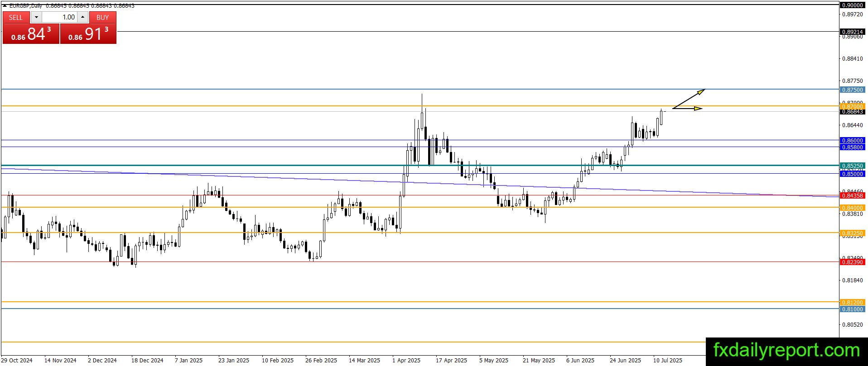Viewport: 868px width, 366px height.
Task: Click the BUY label button
Action: tap(103, 17)
